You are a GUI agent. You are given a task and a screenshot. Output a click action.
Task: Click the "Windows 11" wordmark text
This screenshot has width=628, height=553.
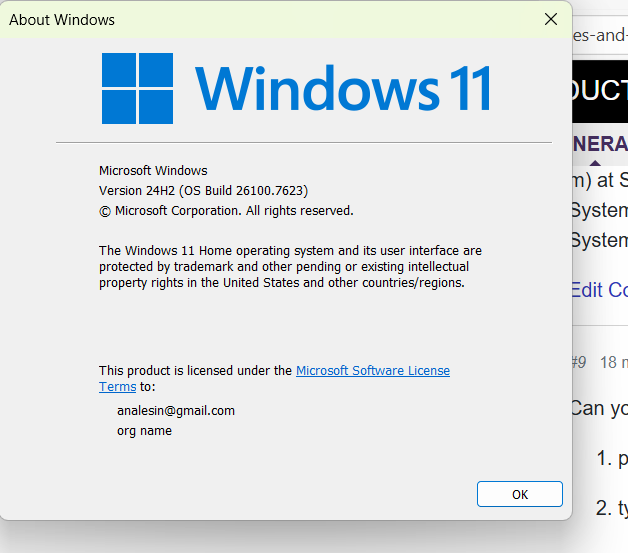[343, 88]
